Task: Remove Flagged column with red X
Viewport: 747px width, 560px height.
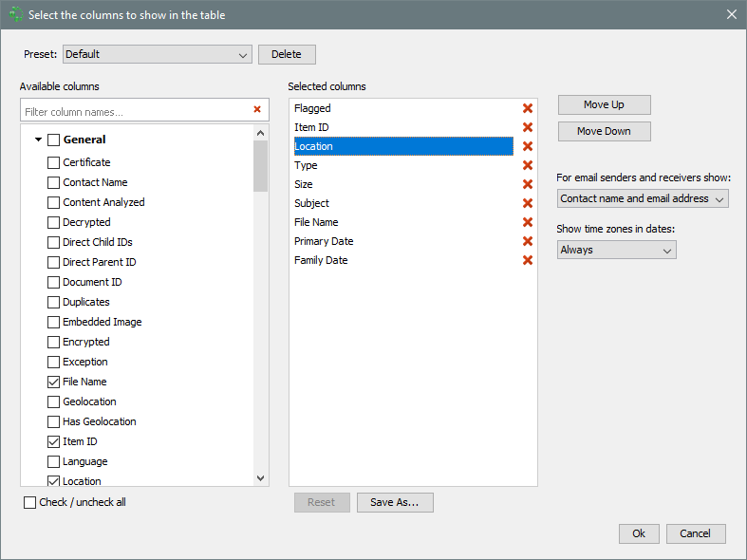Action: point(528,108)
